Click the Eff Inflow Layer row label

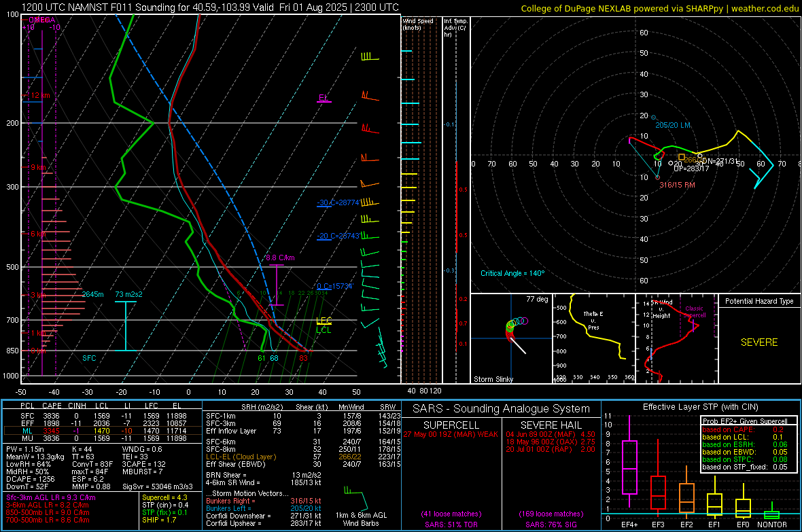230,431
